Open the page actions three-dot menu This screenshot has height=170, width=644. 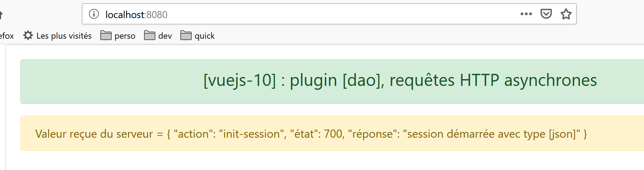[x=526, y=14]
